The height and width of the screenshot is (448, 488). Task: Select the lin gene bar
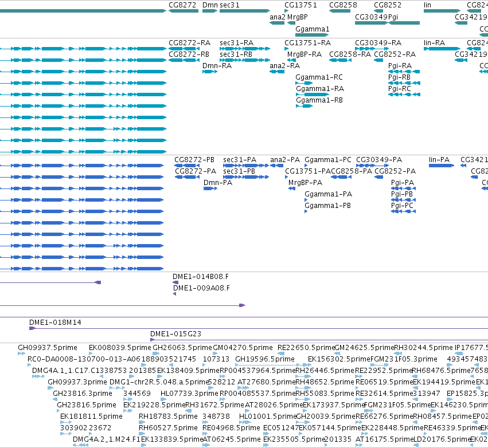442,11
